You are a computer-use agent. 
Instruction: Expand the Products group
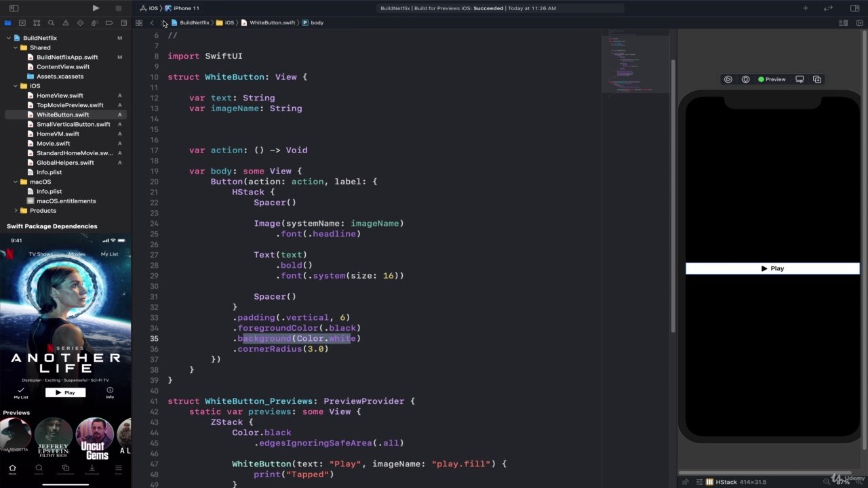click(15, 211)
